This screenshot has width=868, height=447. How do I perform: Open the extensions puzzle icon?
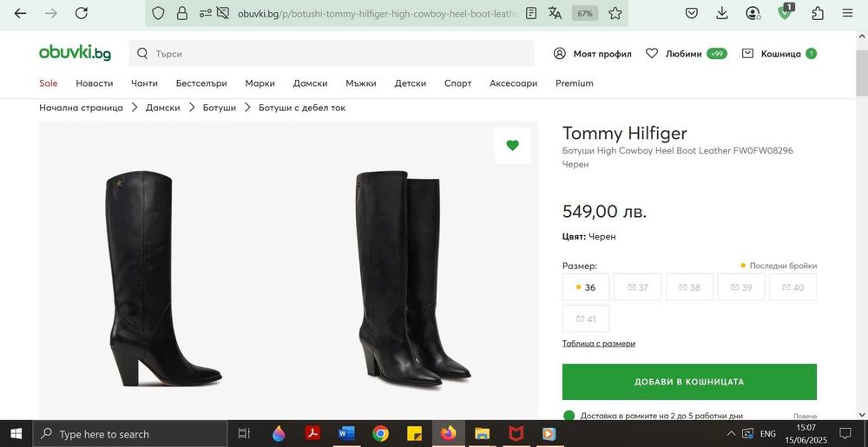[x=817, y=13]
